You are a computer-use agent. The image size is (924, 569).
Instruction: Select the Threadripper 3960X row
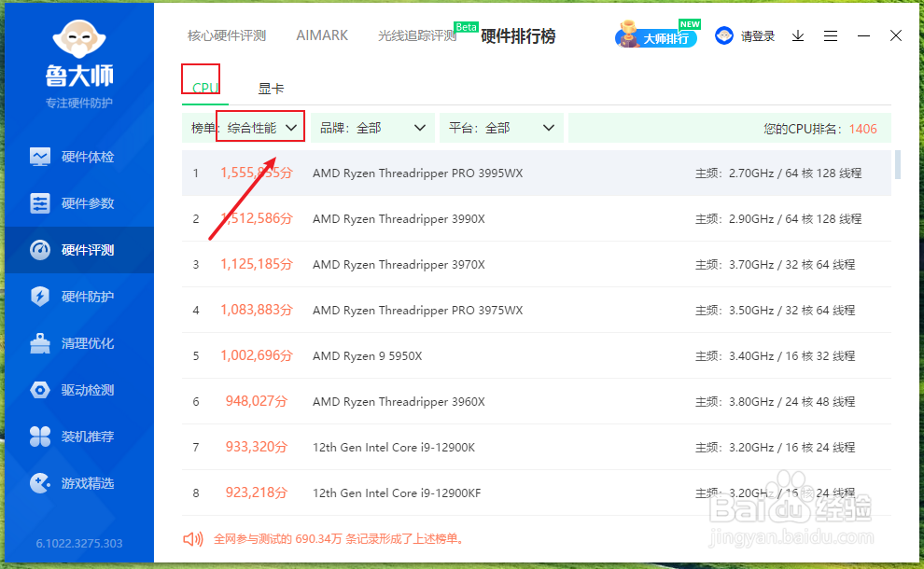pos(537,401)
